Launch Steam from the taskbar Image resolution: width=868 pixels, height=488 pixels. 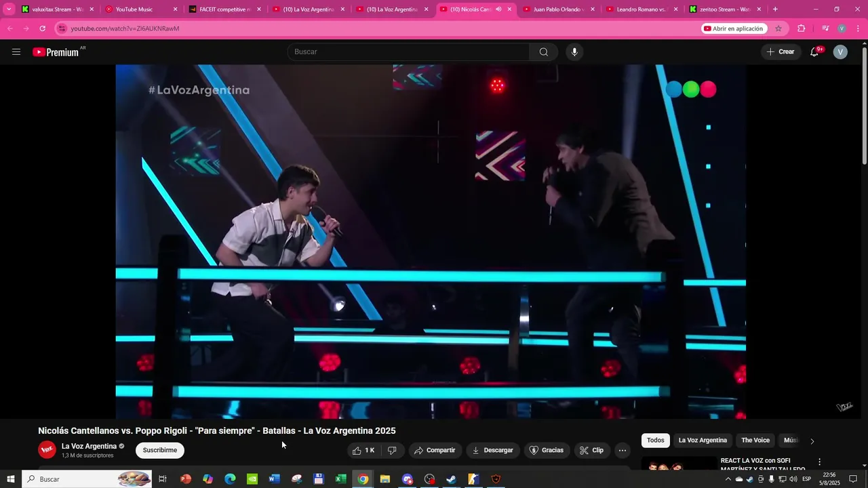[x=451, y=479]
